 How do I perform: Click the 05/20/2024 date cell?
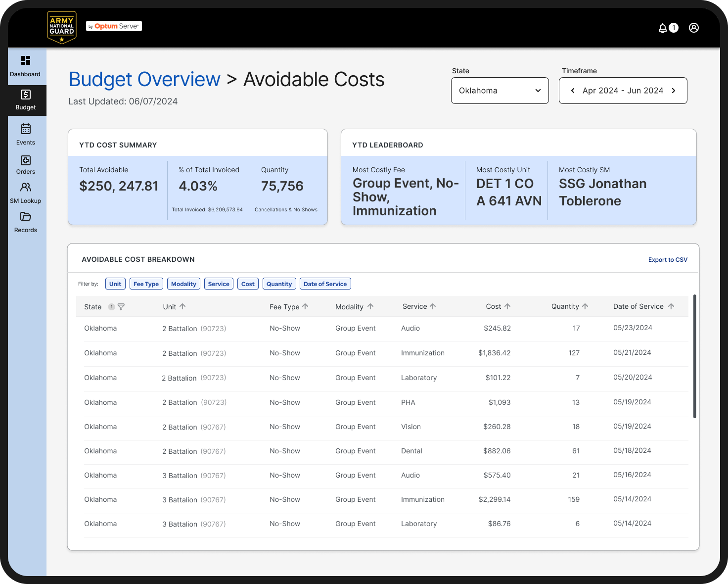point(633,377)
